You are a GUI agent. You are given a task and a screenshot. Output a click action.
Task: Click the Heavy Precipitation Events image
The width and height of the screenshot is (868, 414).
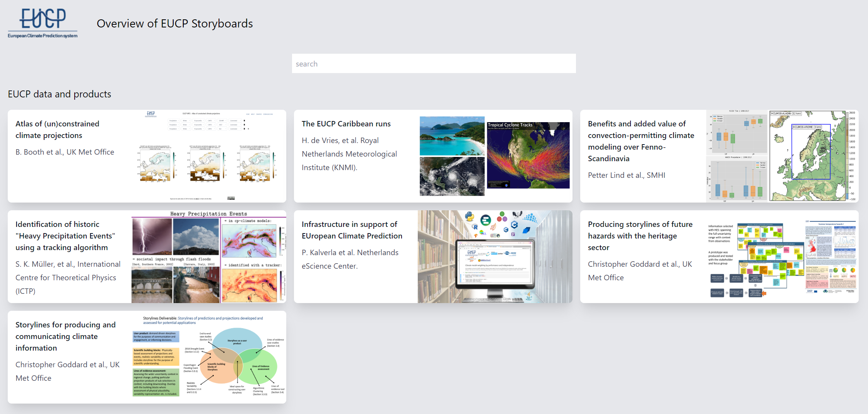pos(209,257)
